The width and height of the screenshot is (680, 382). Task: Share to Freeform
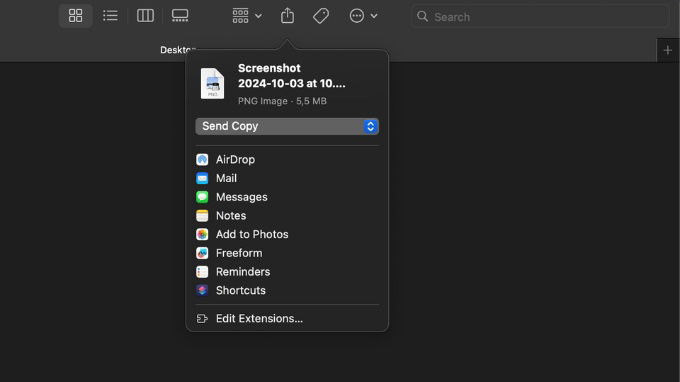[287, 253]
